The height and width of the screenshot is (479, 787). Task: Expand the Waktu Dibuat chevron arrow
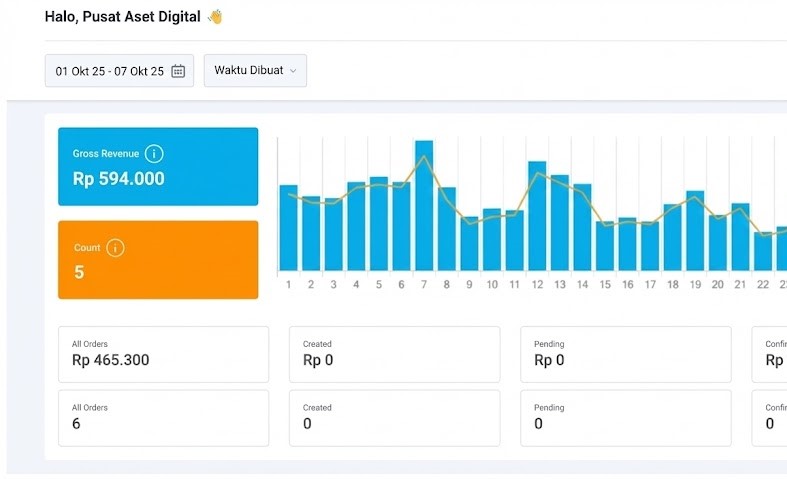(x=293, y=71)
